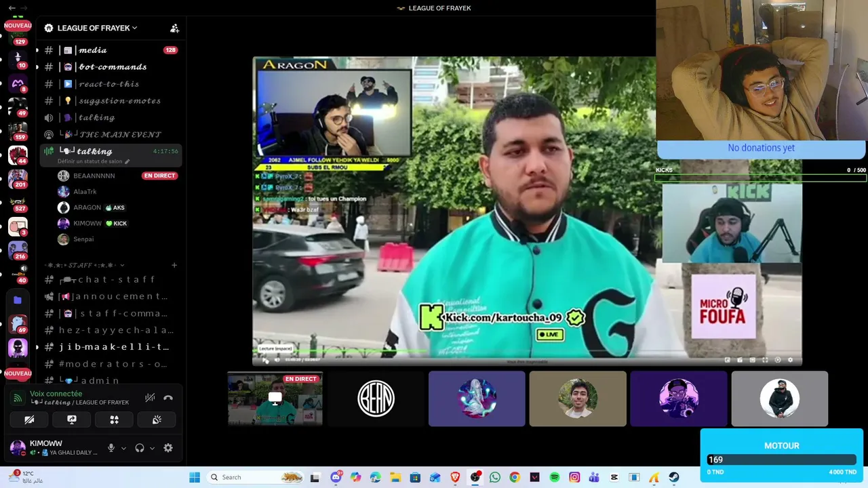
Task: Click server icon with 527 badge
Action: point(18,203)
